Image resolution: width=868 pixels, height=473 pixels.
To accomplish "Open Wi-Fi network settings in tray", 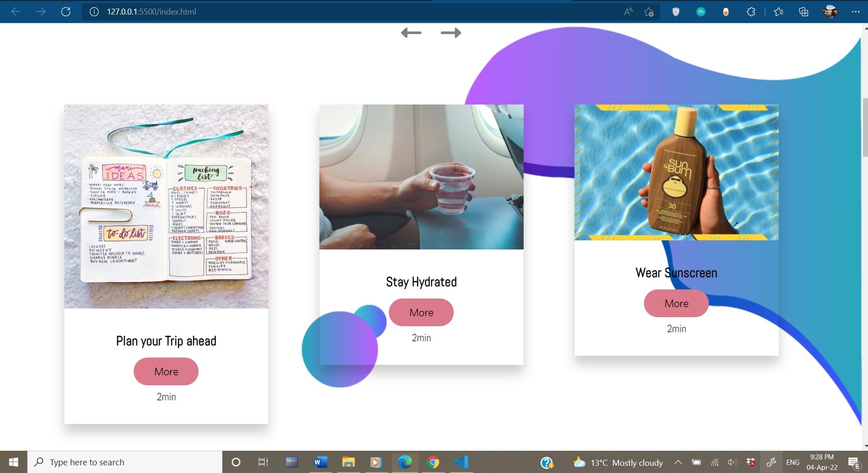I will 715,463.
